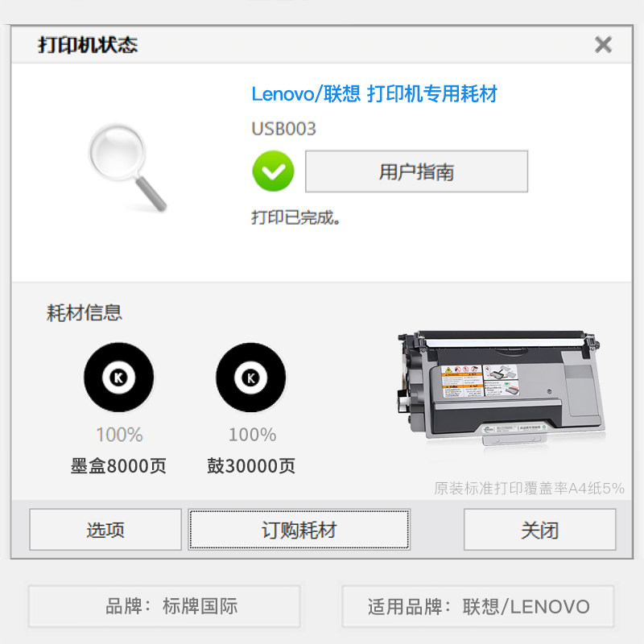Screen dimensions: 644x644
Task: Click the 选项 options button
Action: (x=105, y=530)
